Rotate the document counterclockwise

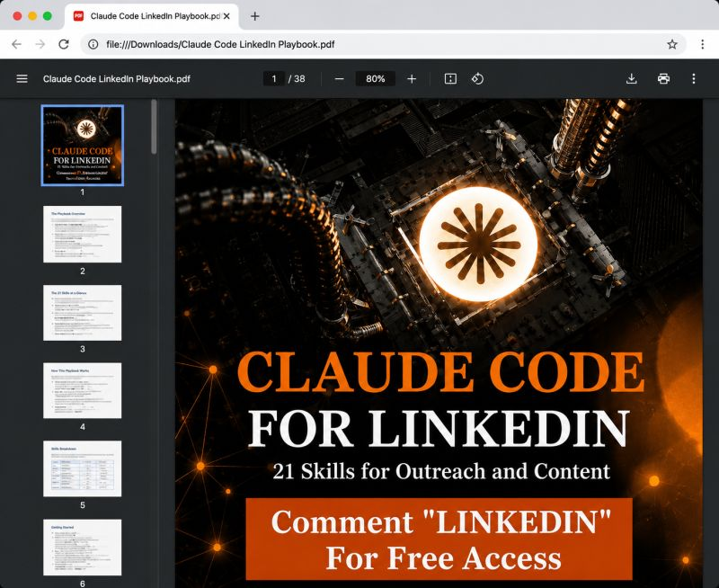477,79
